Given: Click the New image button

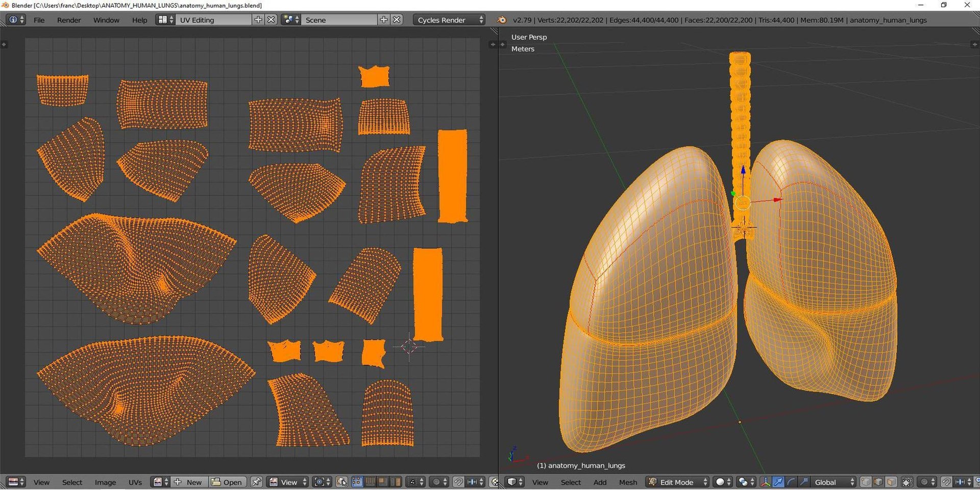Looking at the screenshot, I should coord(189,482).
